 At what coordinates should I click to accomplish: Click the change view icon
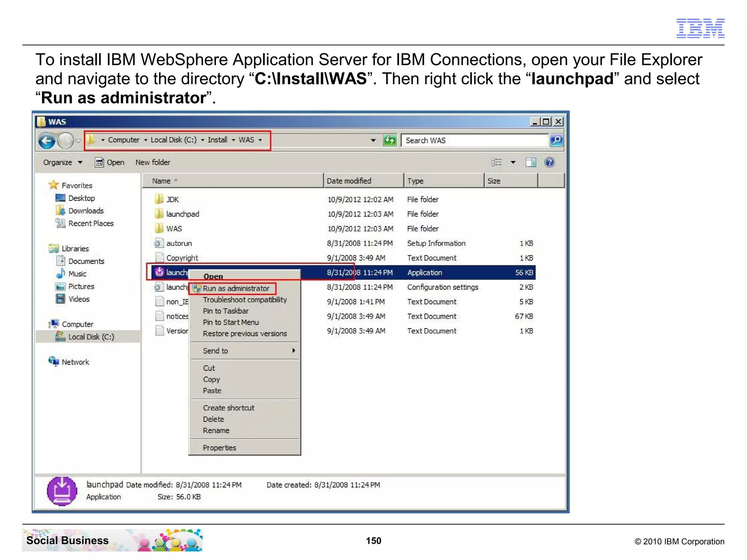click(x=496, y=162)
